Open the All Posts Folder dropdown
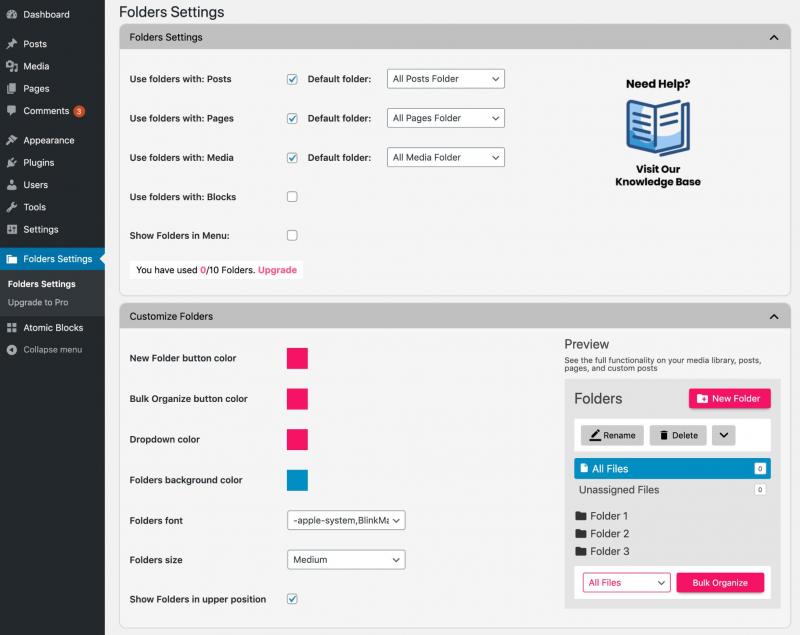 point(445,79)
